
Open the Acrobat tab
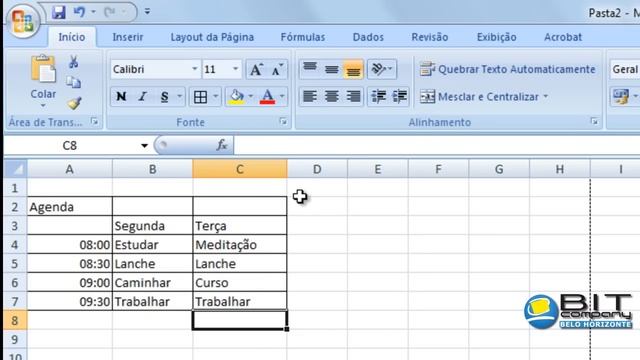(x=563, y=37)
